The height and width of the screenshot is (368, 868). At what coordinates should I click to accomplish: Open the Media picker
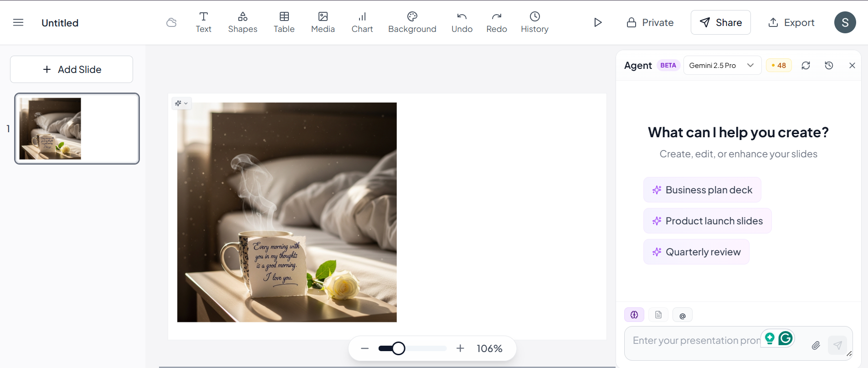tap(323, 22)
